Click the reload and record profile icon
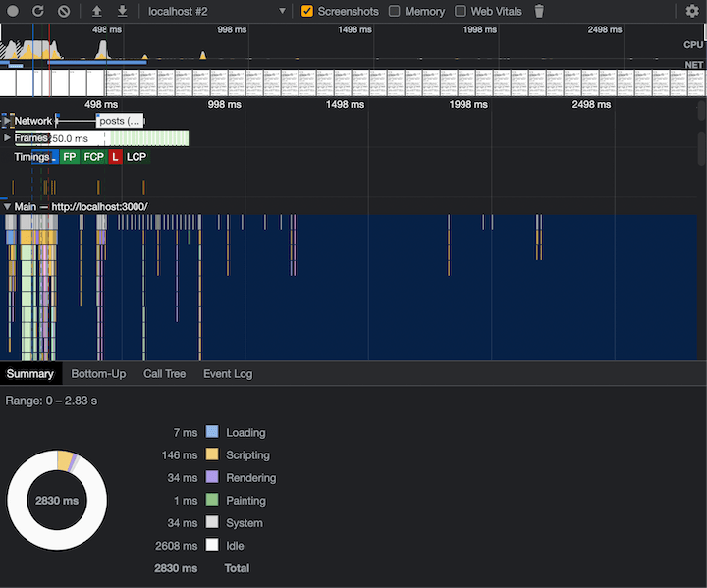Screen dimensions: 707x588 (x=38, y=11)
